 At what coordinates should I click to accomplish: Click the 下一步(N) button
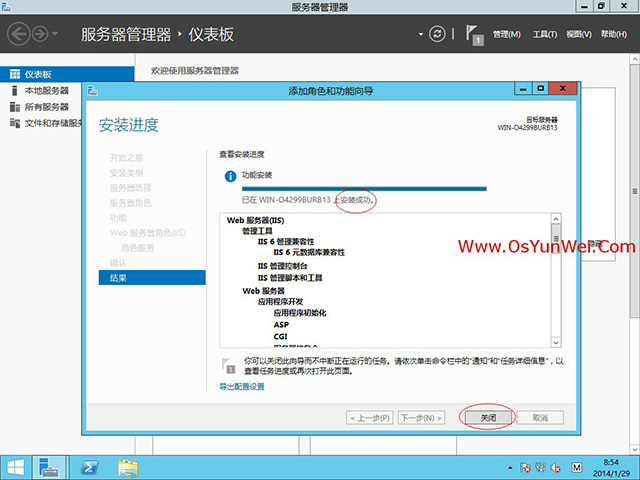(421, 418)
